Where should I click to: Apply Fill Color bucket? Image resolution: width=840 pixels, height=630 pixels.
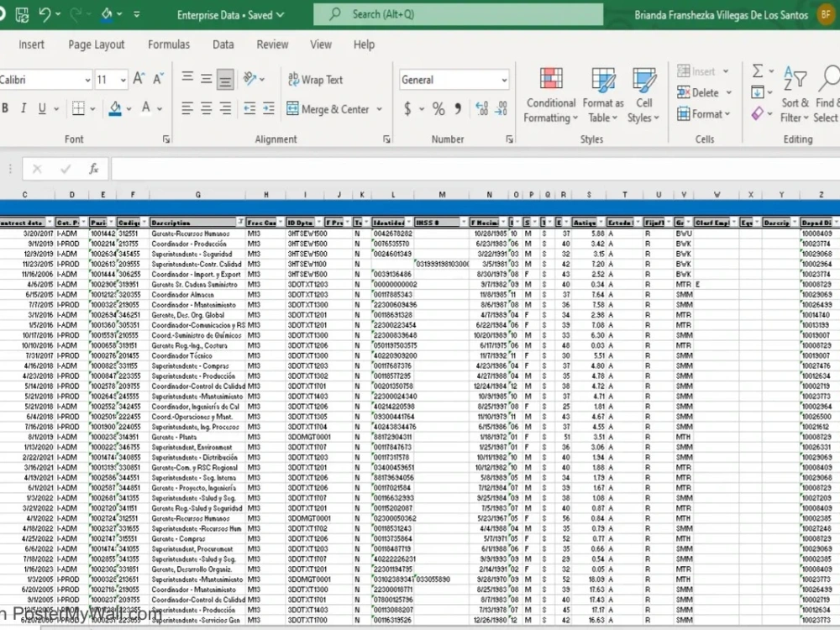114,108
